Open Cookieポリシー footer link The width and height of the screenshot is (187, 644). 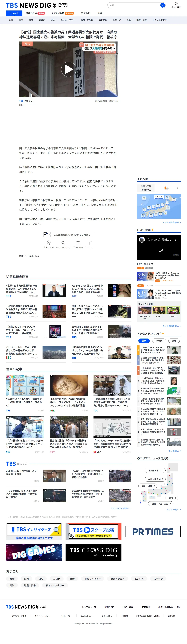(87, 616)
